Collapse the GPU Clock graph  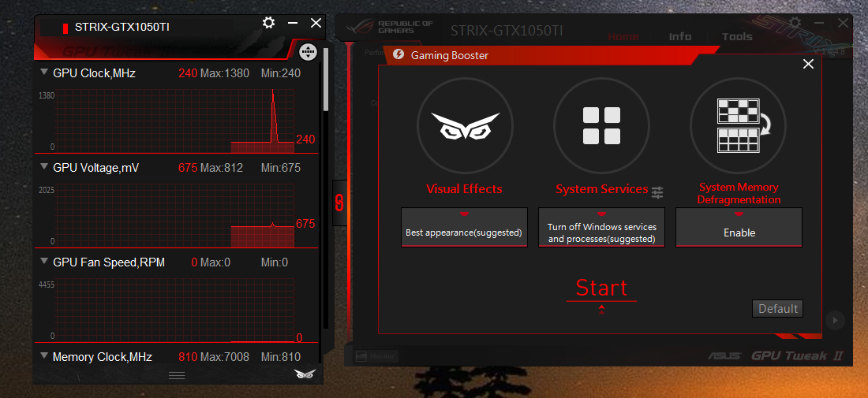(44, 72)
